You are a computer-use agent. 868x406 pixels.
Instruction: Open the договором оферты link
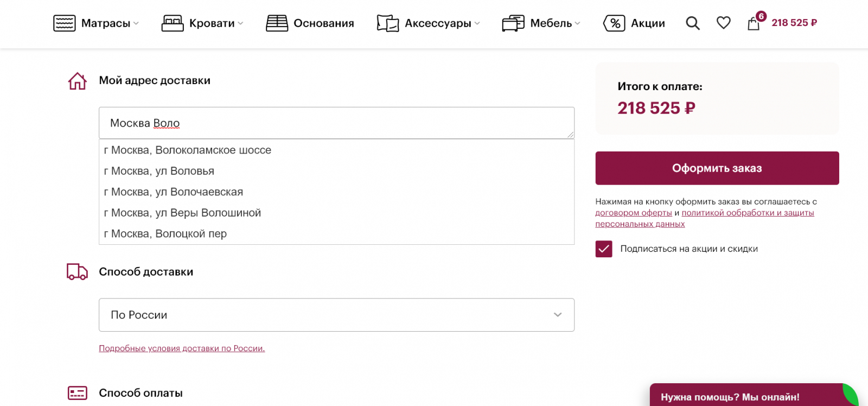(633, 213)
